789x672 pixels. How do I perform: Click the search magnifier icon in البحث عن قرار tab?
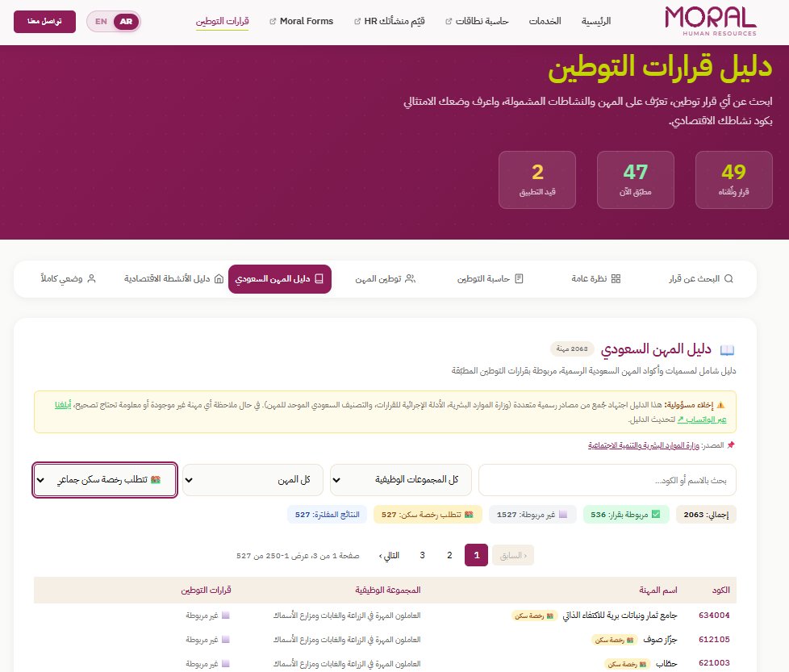pos(728,278)
